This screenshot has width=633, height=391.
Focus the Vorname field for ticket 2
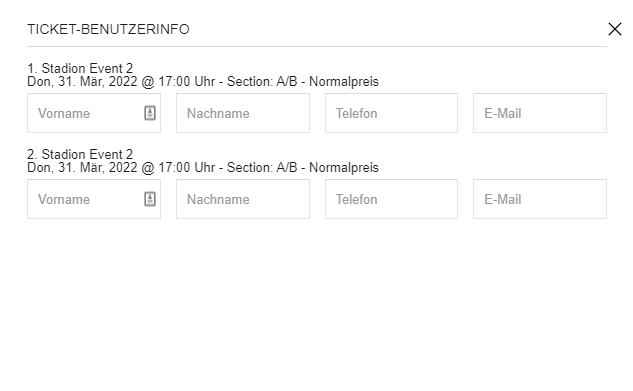coord(94,199)
